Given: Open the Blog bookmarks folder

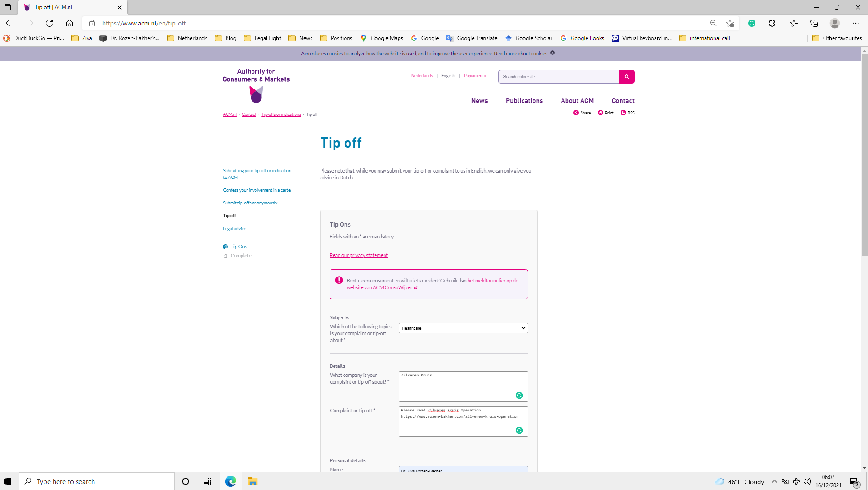Looking at the screenshot, I should 226,38.
